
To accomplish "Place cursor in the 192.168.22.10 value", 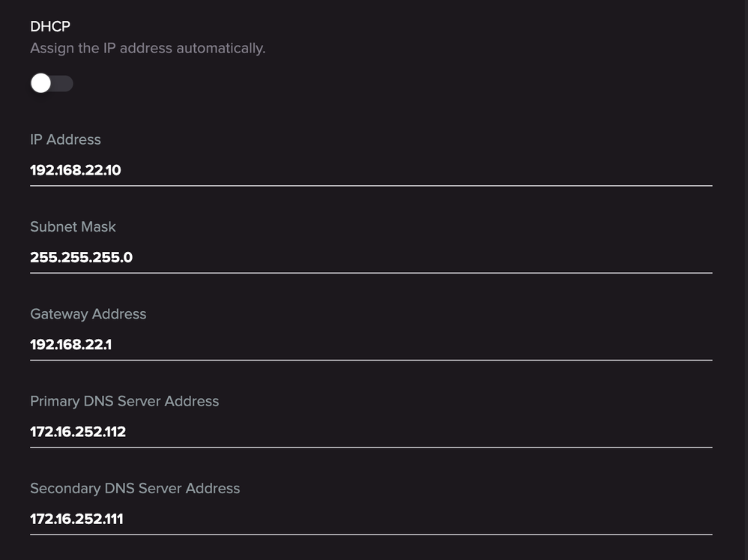I will point(75,170).
